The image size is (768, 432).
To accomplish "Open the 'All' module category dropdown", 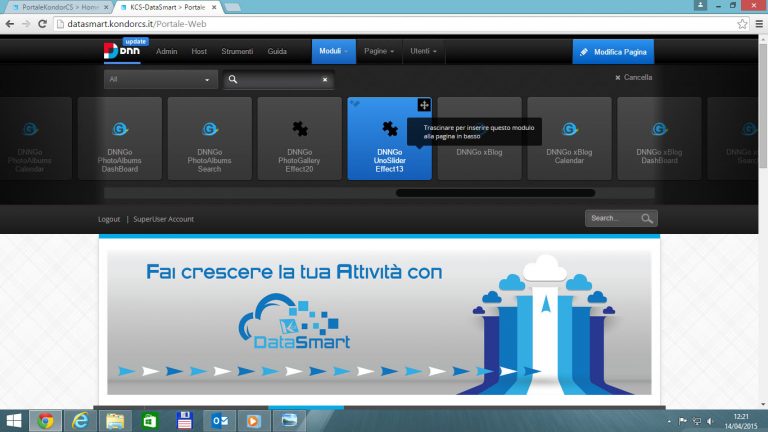I will (161, 79).
